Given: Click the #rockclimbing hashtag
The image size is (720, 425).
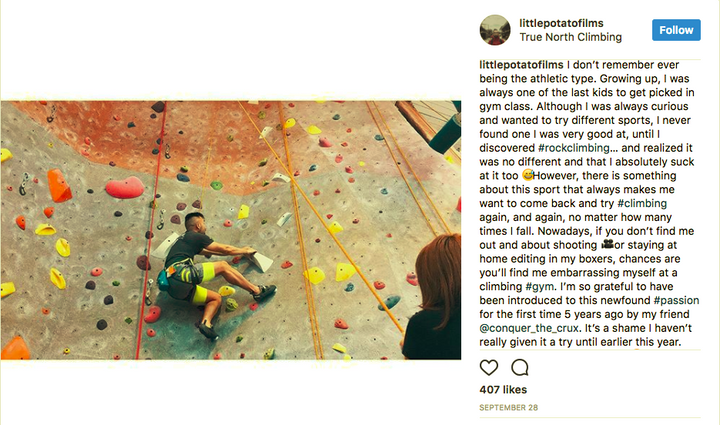Looking at the screenshot, I should click(x=574, y=148).
